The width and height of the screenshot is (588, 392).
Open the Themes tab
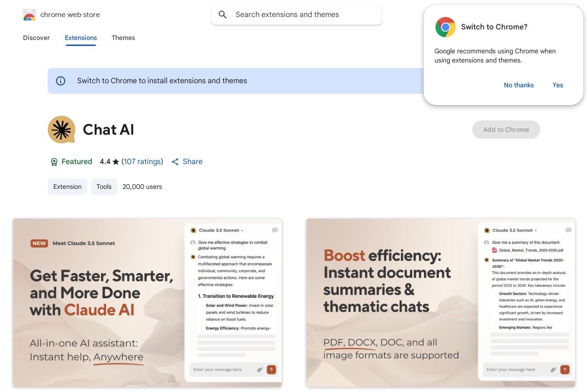tap(123, 38)
